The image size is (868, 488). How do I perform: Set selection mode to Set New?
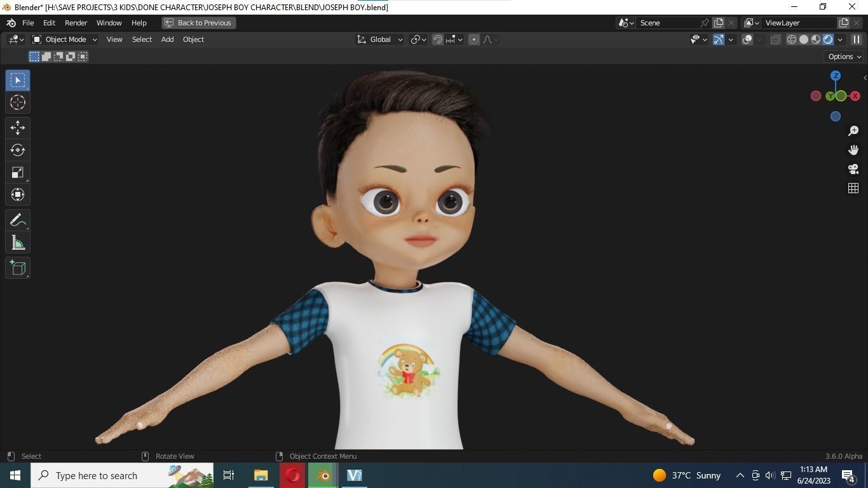point(34,57)
